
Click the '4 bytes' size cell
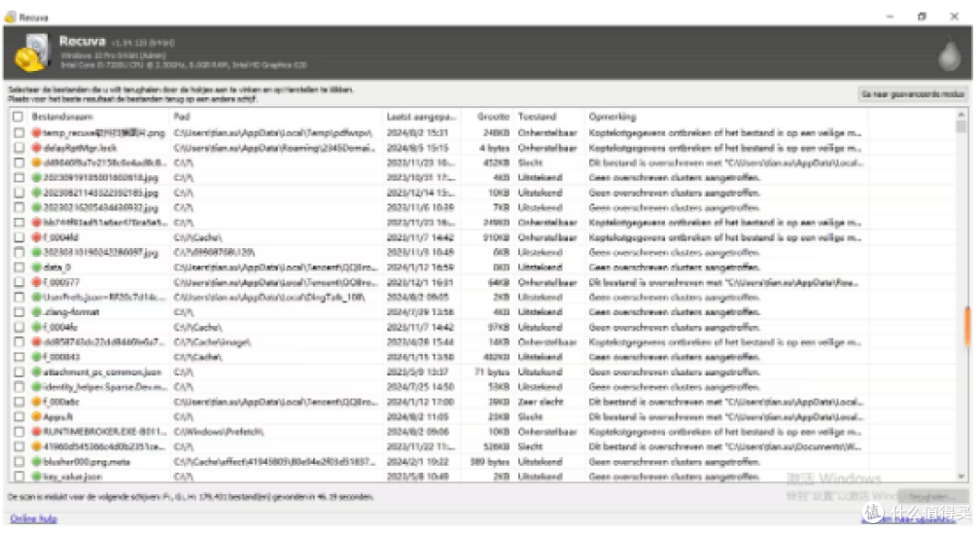495,148
